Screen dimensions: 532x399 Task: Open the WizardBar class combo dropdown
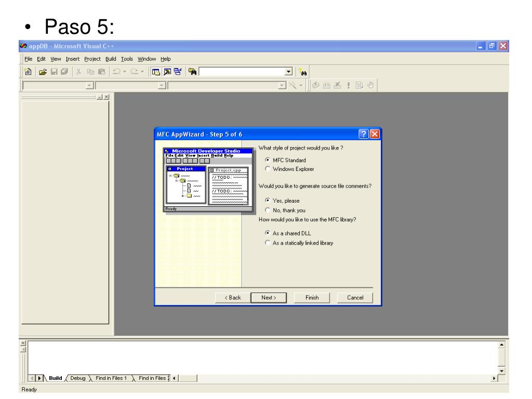pyautogui.click(x=89, y=86)
